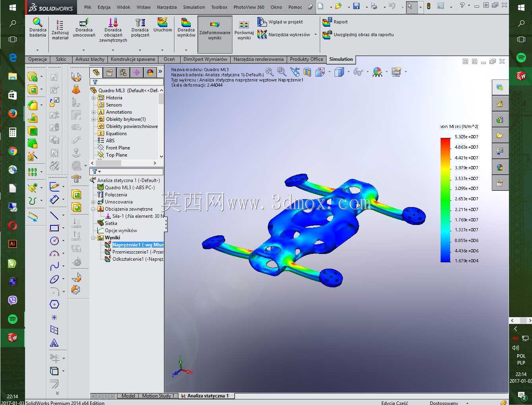Open FeatureManager design tree tab
The image size is (532, 405).
pyautogui.click(x=96, y=72)
